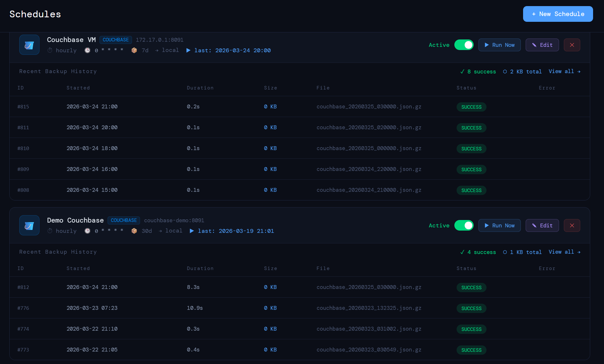Click the timer icon beside Couchbase VM hourly

coord(50,50)
